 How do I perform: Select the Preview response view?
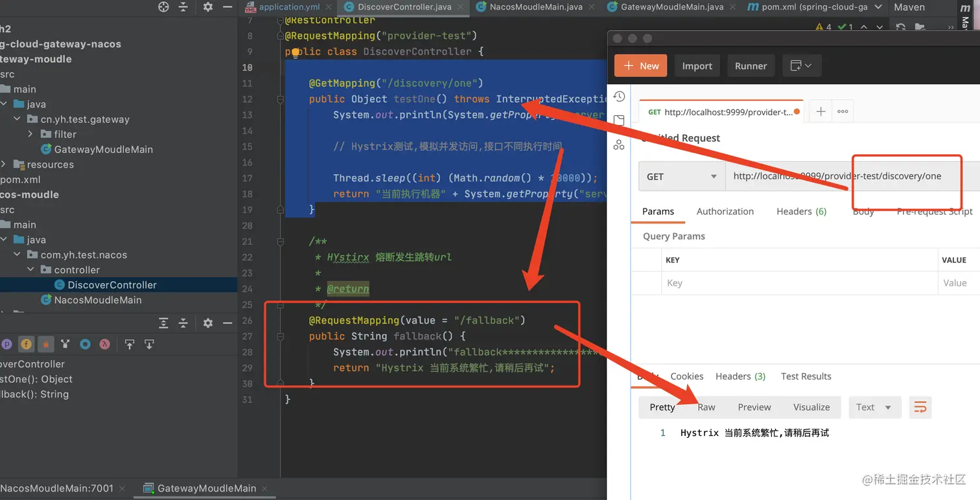[754, 407]
